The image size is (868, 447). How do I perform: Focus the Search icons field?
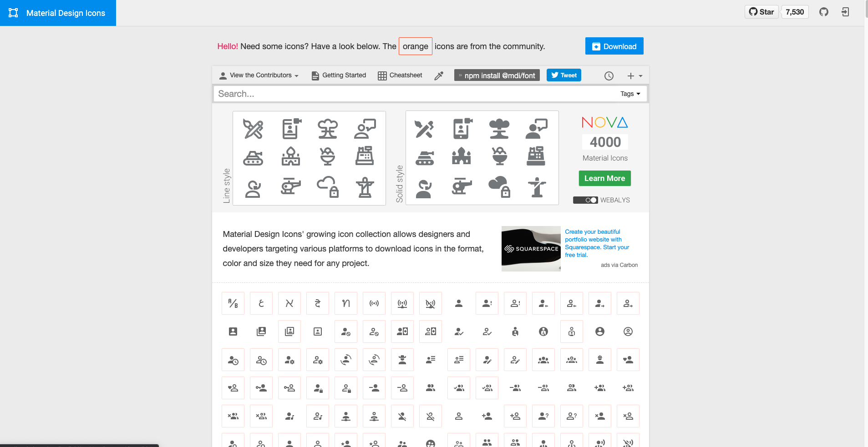[414, 94]
